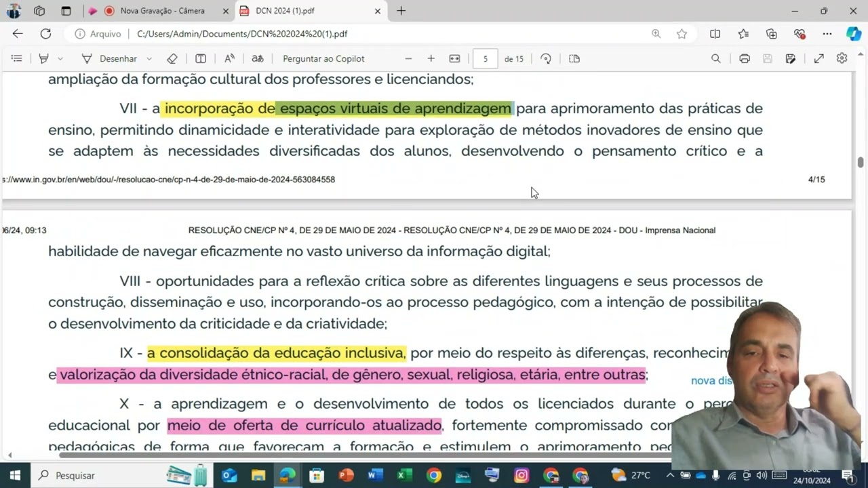This screenshot has height=488, width=868.
Task: Open the tab actions menu
Action: 66,11
